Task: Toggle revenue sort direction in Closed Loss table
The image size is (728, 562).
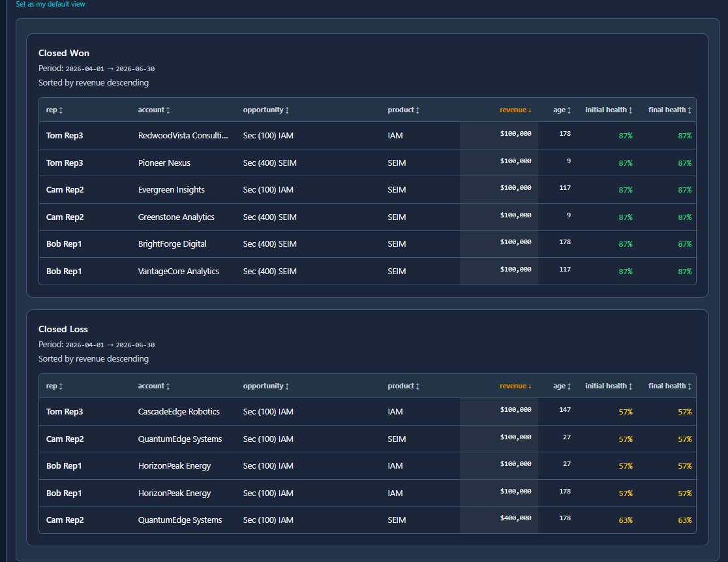Action: coord(515,386)
